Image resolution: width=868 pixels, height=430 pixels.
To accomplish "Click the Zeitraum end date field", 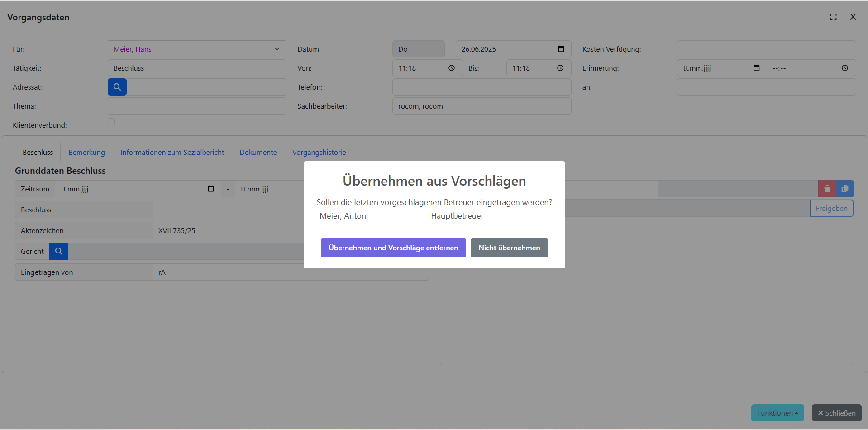I will tap(270, 189).
